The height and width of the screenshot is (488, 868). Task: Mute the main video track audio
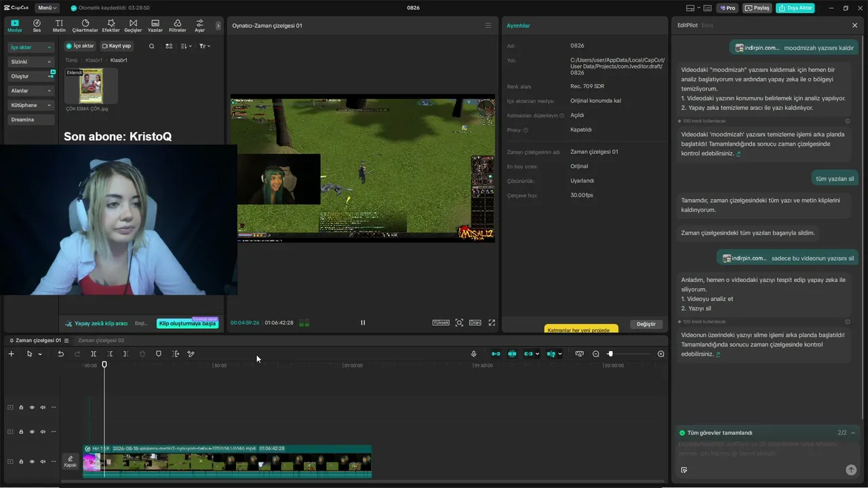[43, 462]
